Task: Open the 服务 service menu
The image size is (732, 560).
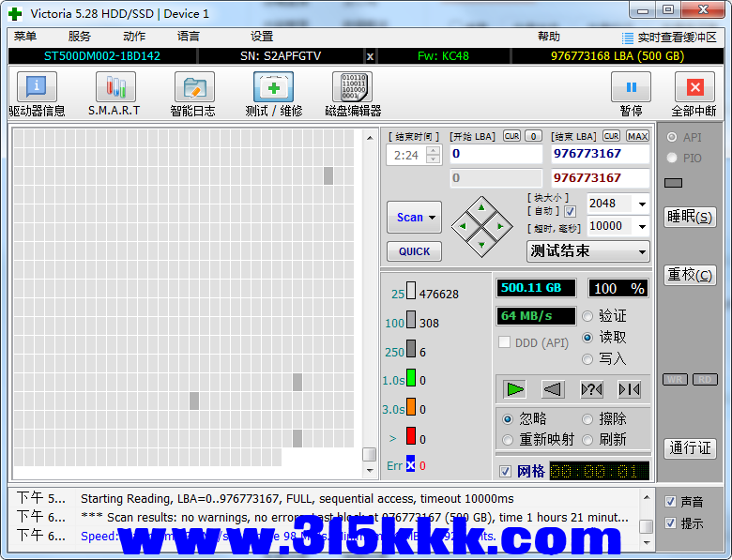Action: (80, 37)
